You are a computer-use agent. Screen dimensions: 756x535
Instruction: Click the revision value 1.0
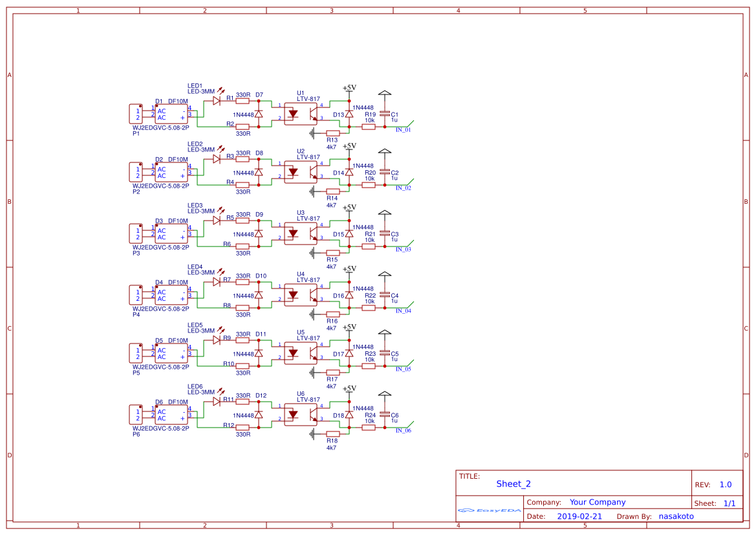tap(725, 484)
